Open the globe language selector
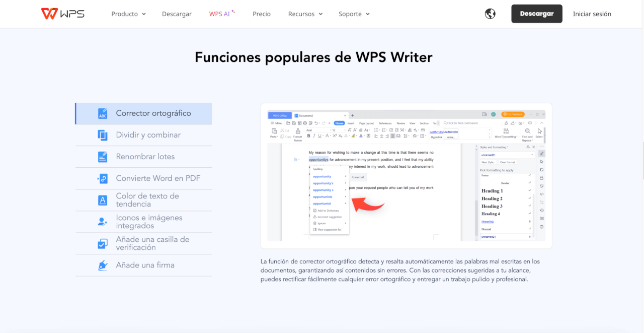 point(490,14)
